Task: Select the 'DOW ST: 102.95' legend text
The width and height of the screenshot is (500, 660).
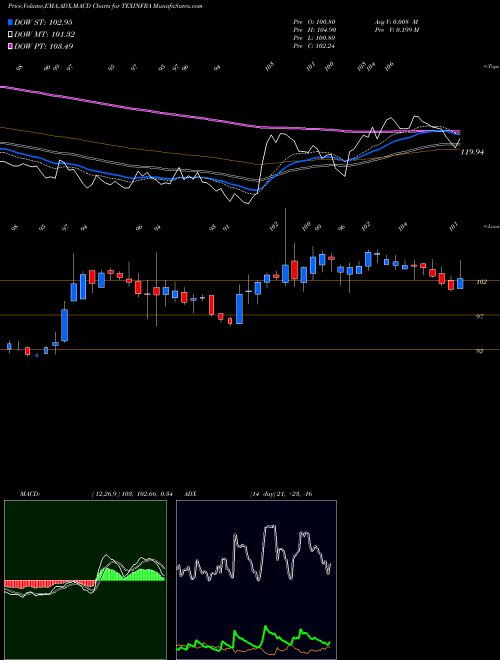Action: 44,22
